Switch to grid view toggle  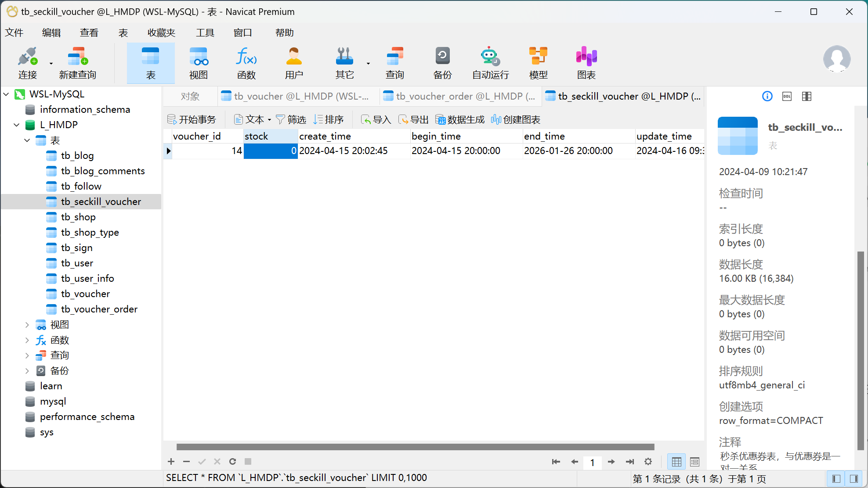click(676, 462)
